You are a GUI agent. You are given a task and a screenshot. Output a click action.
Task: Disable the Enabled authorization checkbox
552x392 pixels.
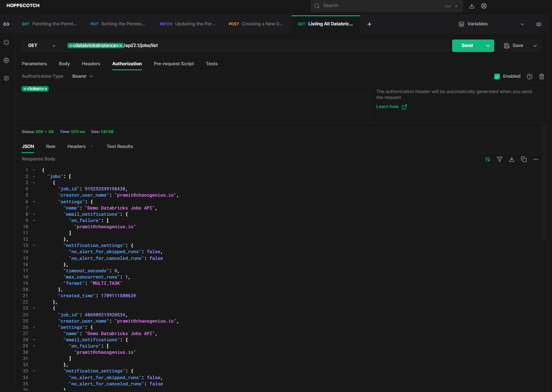(497, 76)
